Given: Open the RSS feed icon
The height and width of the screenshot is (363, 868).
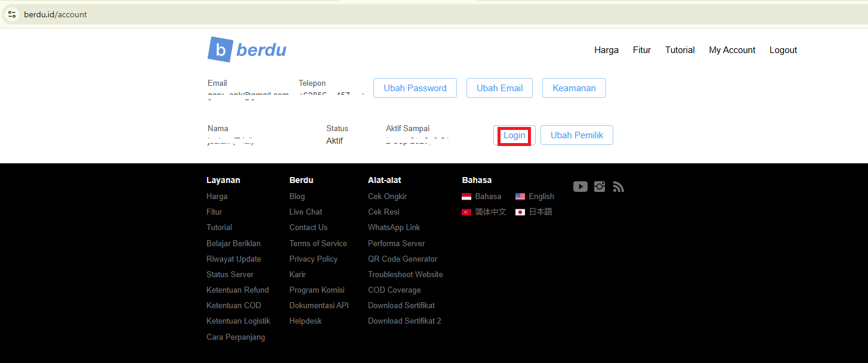Looking at the screenshot, I should point(618,187).
